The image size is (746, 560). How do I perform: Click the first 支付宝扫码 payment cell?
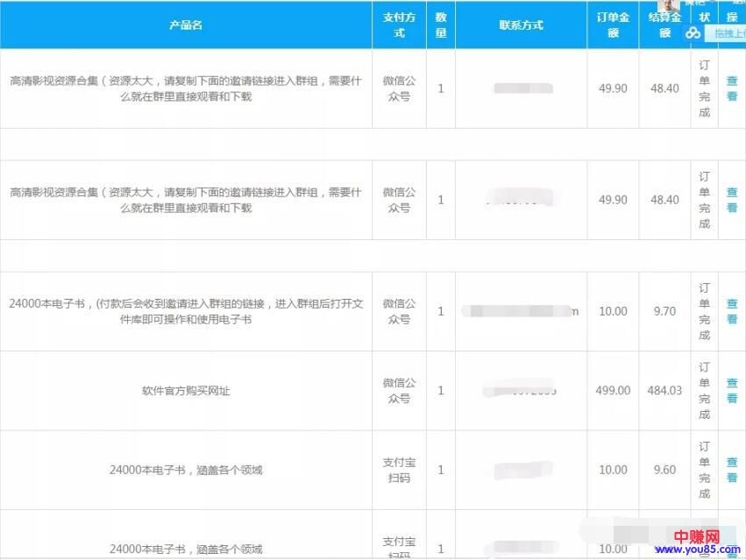tap(399, 470)
